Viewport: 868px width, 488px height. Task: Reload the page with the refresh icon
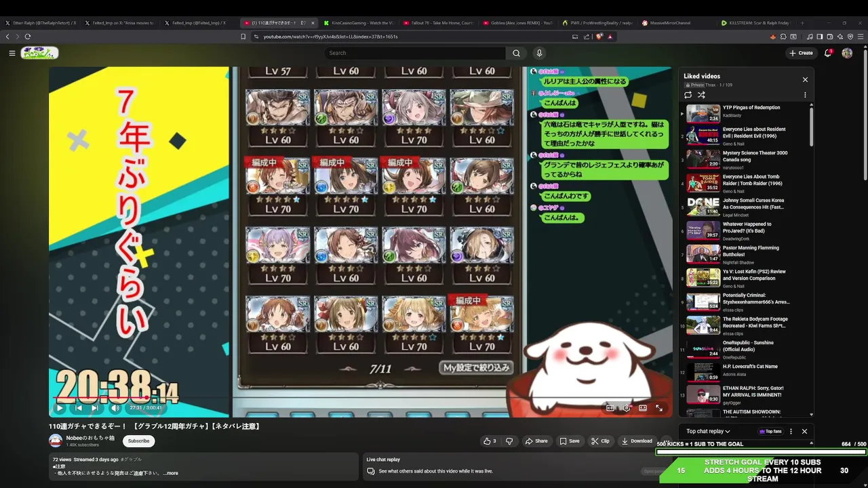click(28, 37)
